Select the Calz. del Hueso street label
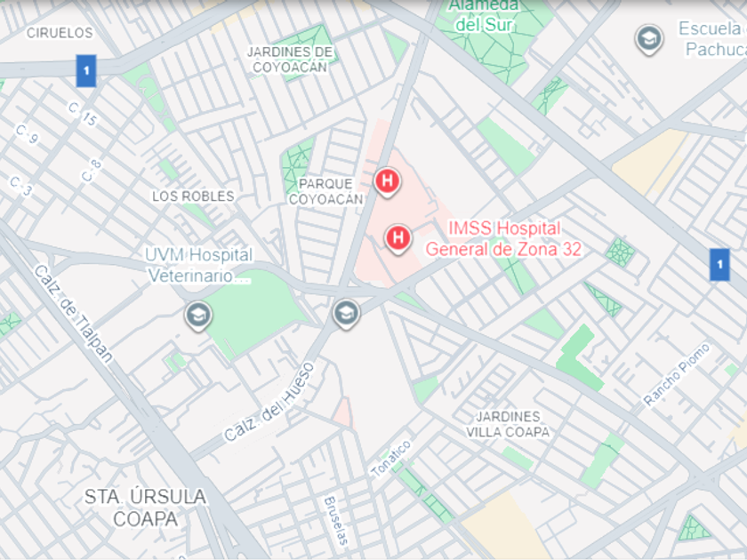The image size is (747, 560). click(x=269, y=403)
